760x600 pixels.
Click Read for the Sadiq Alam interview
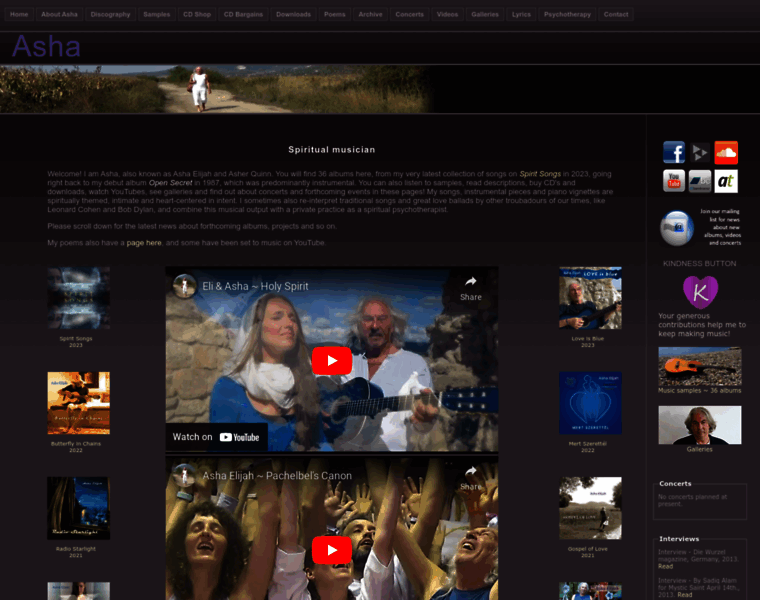point(685,595)
